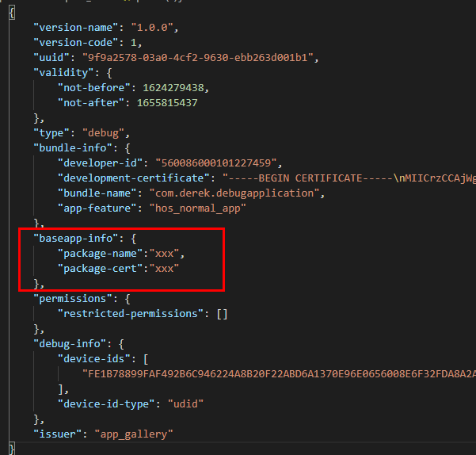The height and width of the screenshot is (455, 476).
Task: Click the "version-code" key
Action: coord(75,43)
